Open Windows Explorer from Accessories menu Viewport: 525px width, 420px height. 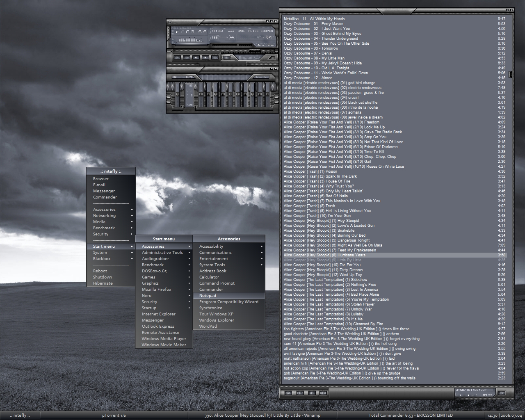(229, 320)
